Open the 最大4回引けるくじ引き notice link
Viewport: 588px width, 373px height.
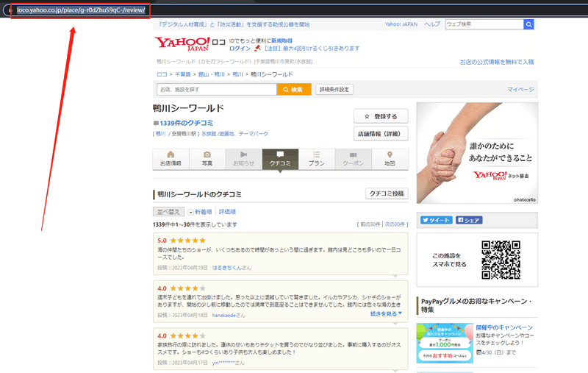coord(311,49)
